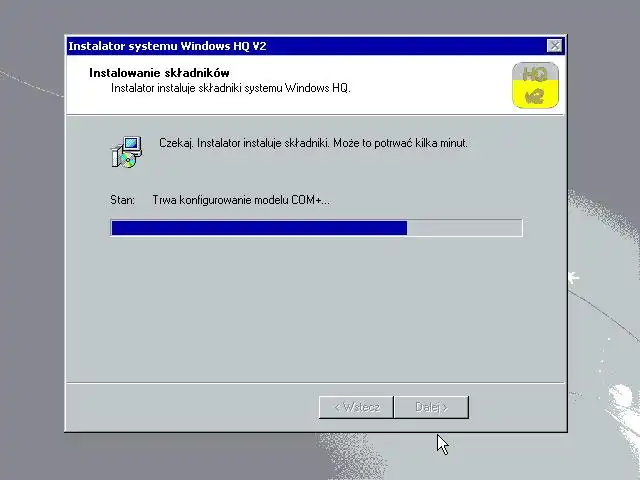Click the heading Instalowanie składników
The width and height of the screenshot is (640, 480).
(x=159, y=73)
